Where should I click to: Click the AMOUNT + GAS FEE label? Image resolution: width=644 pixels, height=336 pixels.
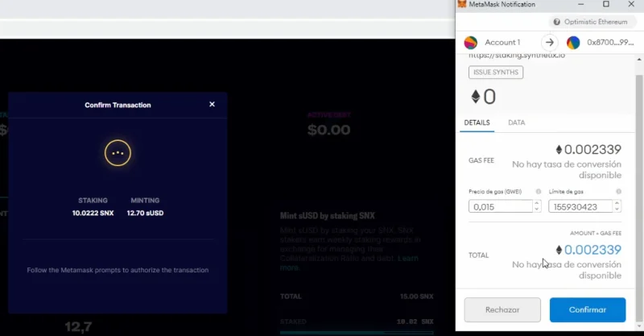point(596,233)
